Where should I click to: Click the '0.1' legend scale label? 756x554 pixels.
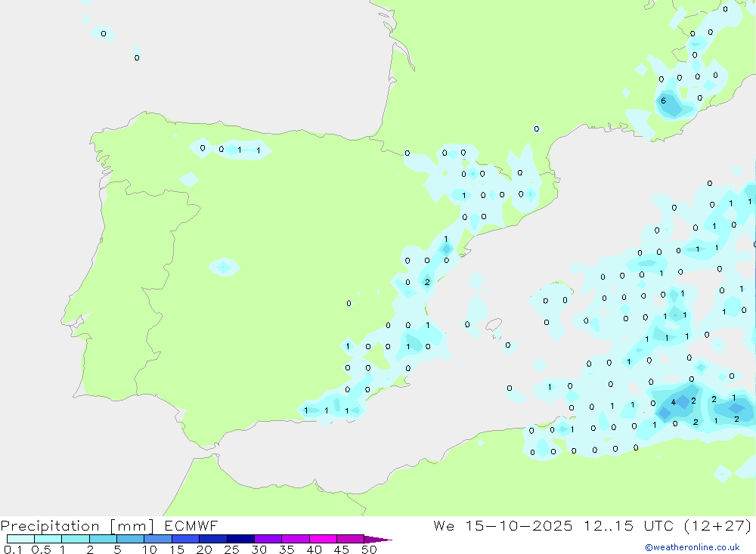click(x=13, y=549)
